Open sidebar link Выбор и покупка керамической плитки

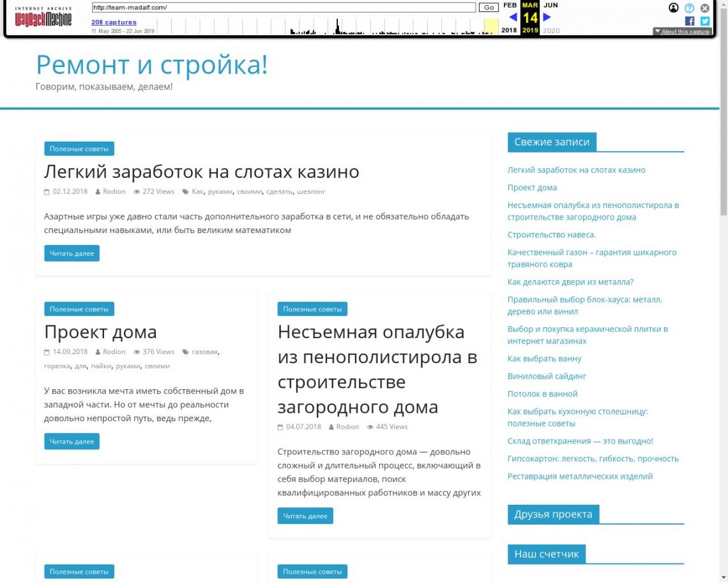click(x=588, y=335)
